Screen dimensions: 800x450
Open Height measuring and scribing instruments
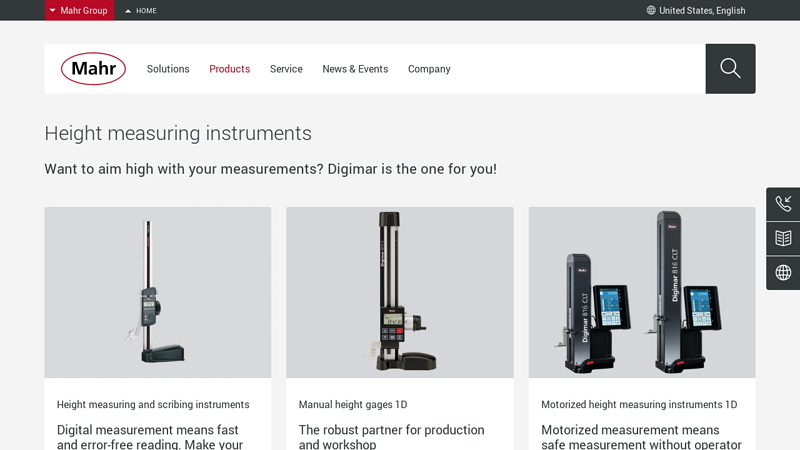153,405
